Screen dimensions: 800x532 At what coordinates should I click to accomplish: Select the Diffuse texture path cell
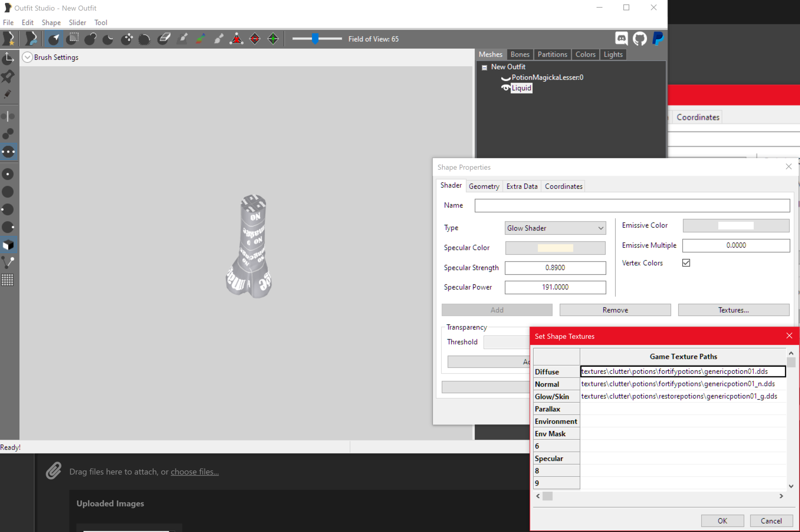click(683, 371)
